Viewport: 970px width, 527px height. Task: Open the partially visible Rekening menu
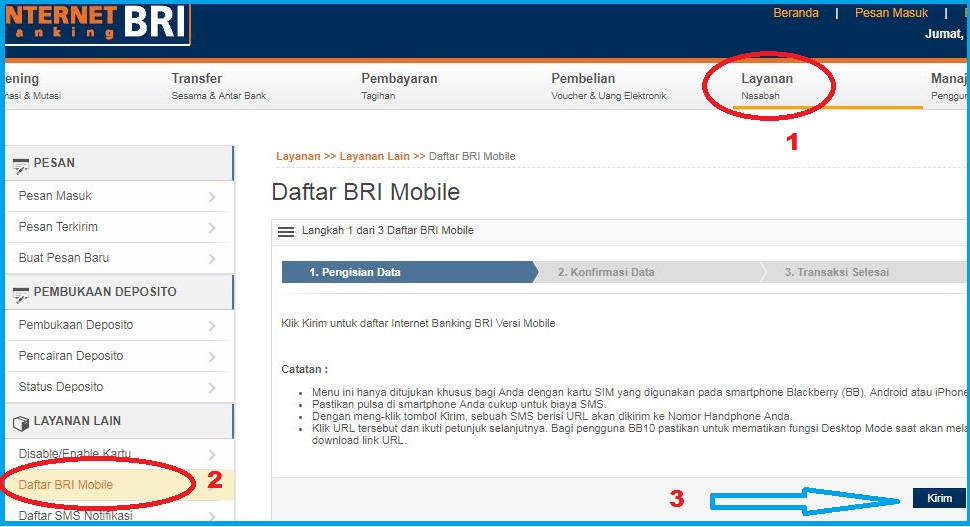(32, 87)
